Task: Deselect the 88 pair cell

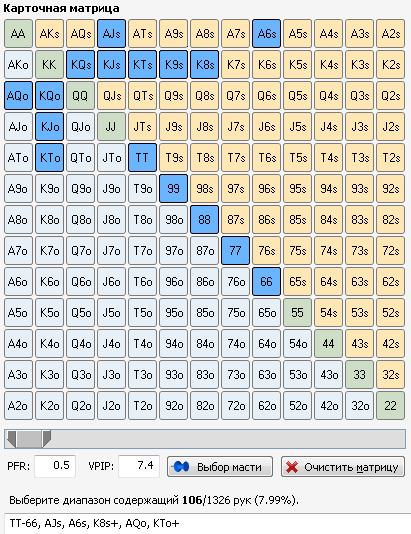Action: [204, 219]
